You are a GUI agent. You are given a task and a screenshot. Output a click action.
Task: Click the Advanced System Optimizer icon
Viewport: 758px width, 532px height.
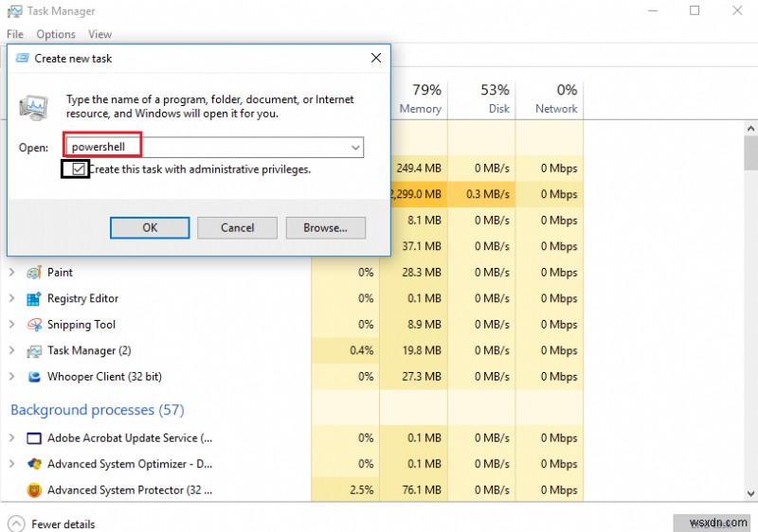tap(34, 465)
